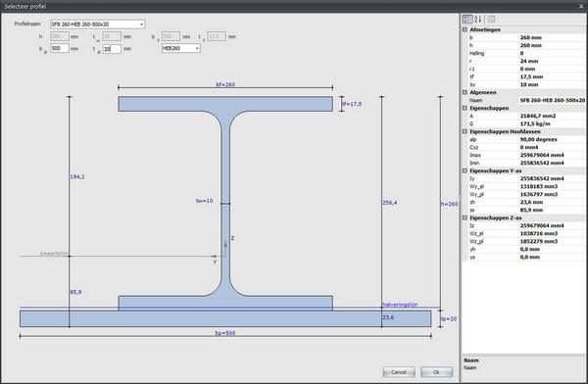Image resolution: width=588 pixels, height=384 pixels.
Task: Collapse the Eigenschappen Y-as section
Action: coord(465,170)
